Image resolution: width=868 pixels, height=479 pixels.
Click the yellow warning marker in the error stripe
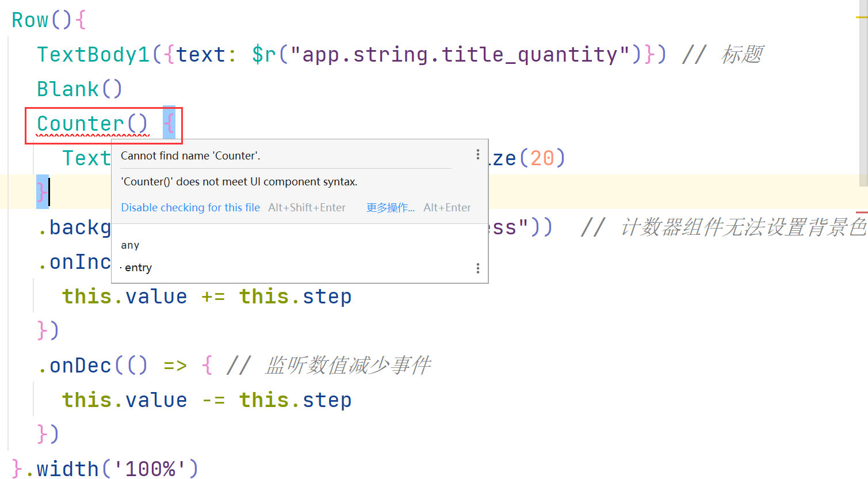(x=862, y=17)
